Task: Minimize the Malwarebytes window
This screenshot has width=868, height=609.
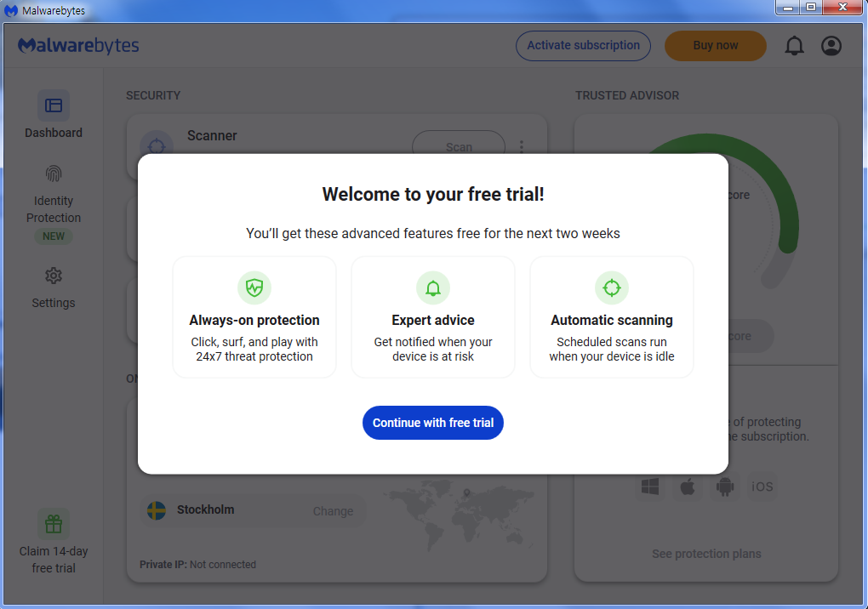Action: (x=787, y=7)
